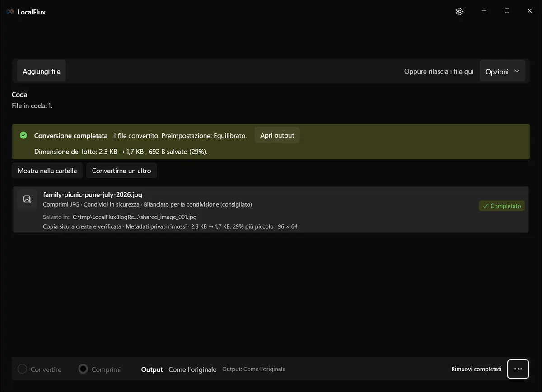Click the Output: Come l'originale status text
The width and height of the screenshot is (542, 392).
[x=254, y=369]
